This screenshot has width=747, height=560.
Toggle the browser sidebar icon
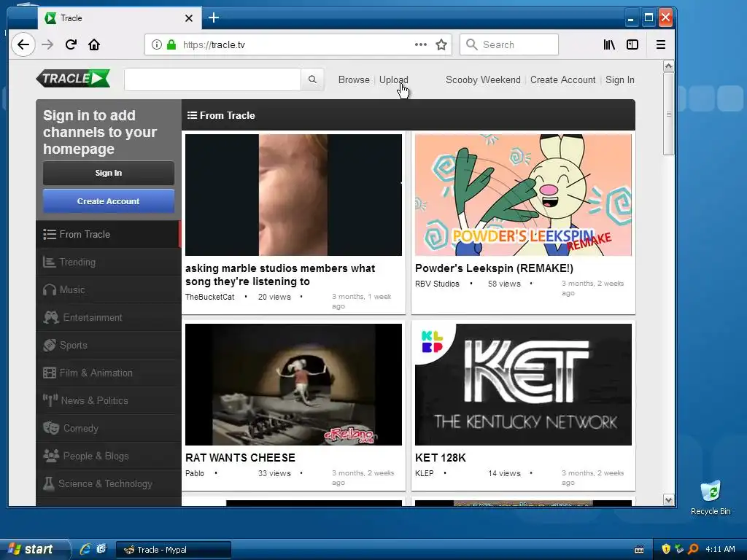pyautogui.click(x=632, y=44)
